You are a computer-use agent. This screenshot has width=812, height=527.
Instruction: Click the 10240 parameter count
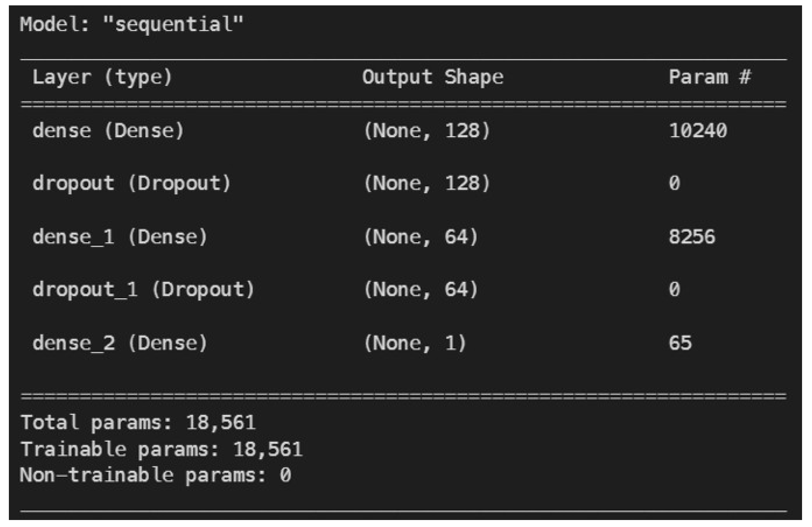[698, 131]
